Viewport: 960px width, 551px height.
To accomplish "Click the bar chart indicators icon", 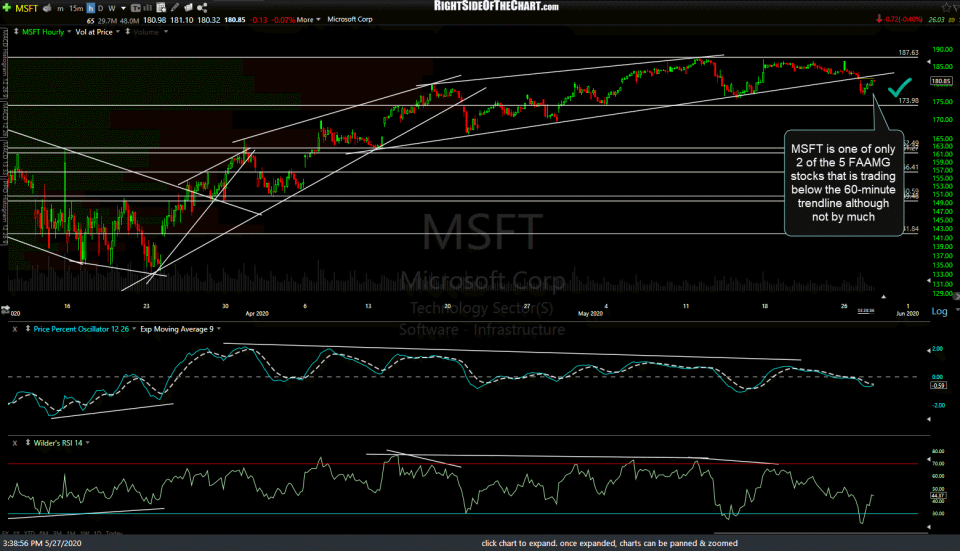I will point(148,8).
